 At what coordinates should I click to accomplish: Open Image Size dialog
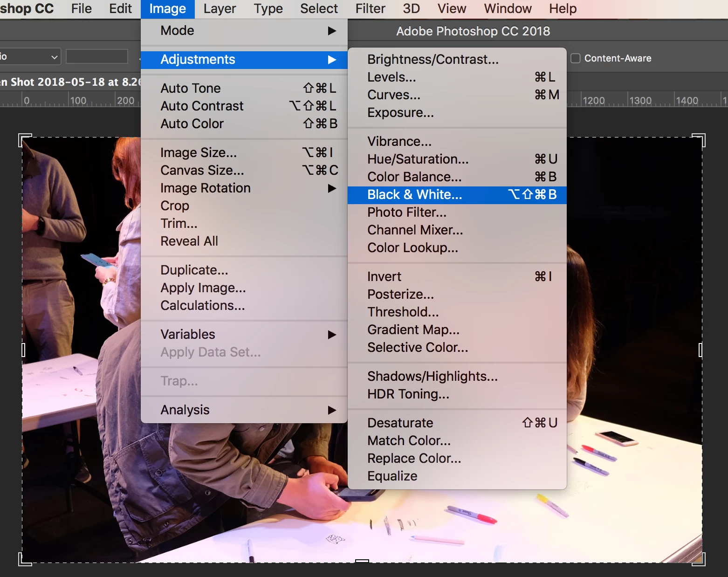tap(244, 153)
